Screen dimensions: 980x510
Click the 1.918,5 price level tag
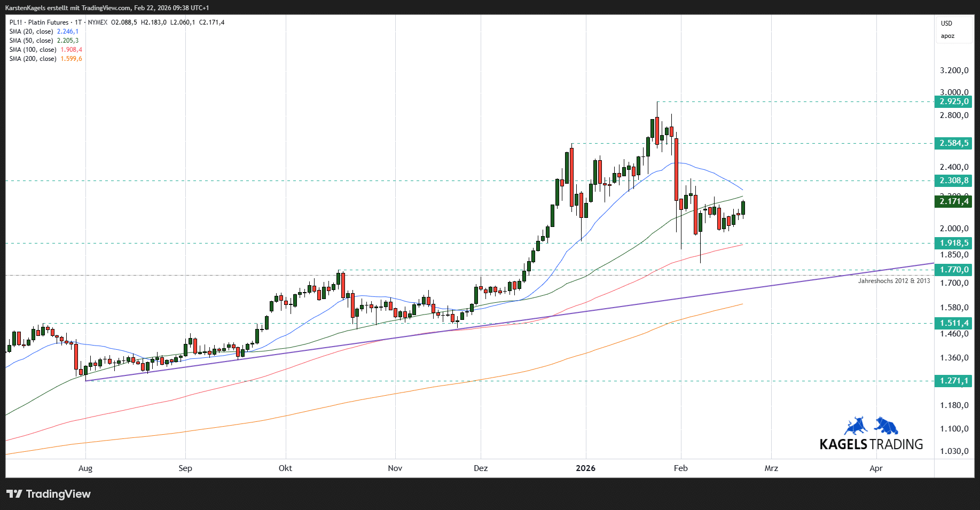tap(953, 243)
